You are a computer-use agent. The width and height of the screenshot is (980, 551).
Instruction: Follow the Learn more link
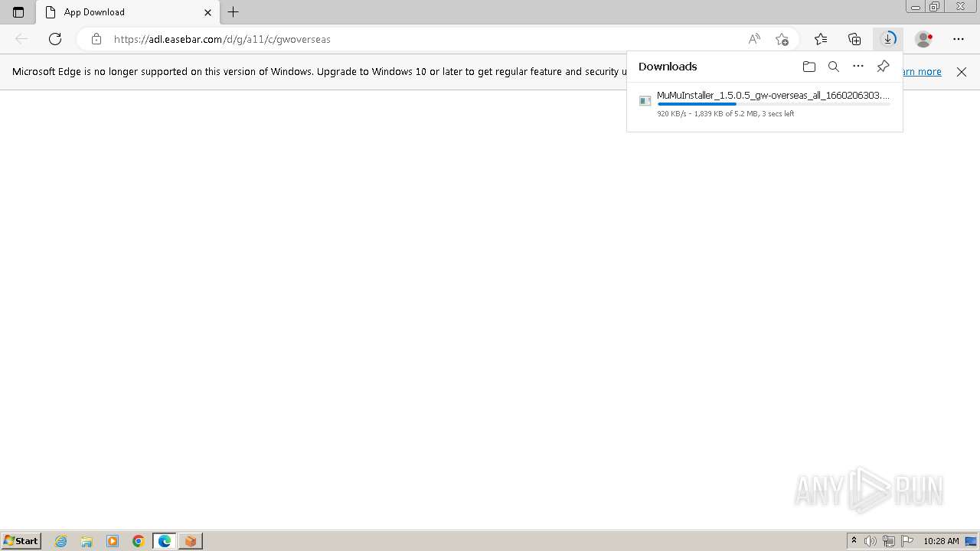pos(921,72)
